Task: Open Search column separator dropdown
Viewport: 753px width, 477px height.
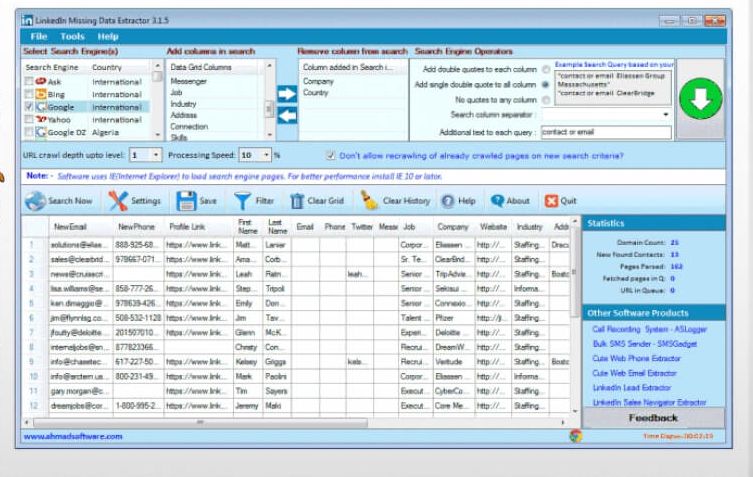Action: pos(666,114)
